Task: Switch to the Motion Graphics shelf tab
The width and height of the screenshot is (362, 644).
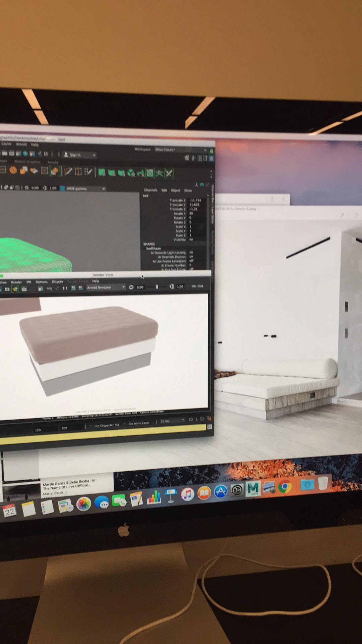Action: pos(27,162)
